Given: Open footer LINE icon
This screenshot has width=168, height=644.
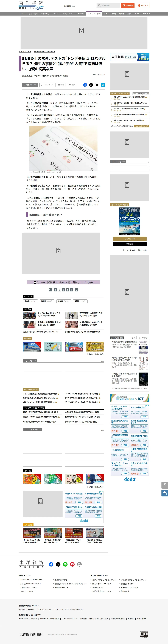Looking at the screenshot, I should [x=65, y=564].
